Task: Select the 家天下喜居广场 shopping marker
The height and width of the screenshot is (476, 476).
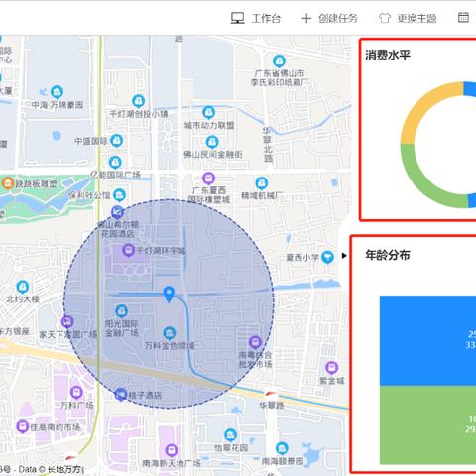Action: pyautogui.click(x=67, y=321)
